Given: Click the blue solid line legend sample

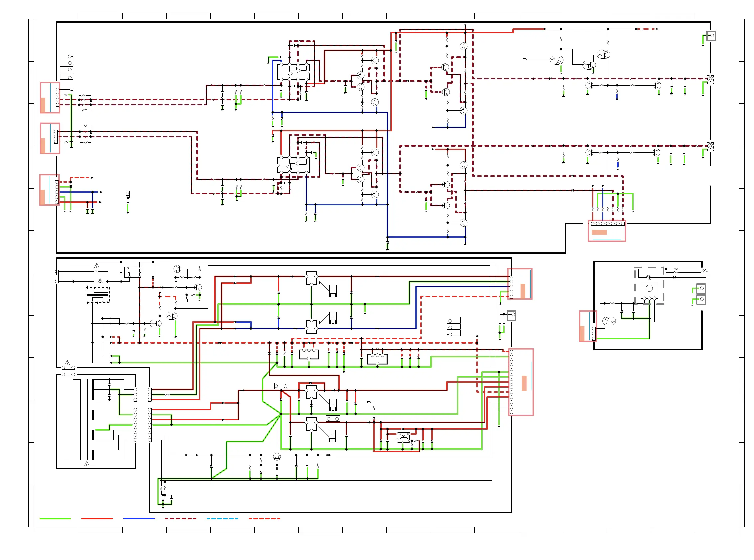Looking at the screenshot, I should point(139,519).
